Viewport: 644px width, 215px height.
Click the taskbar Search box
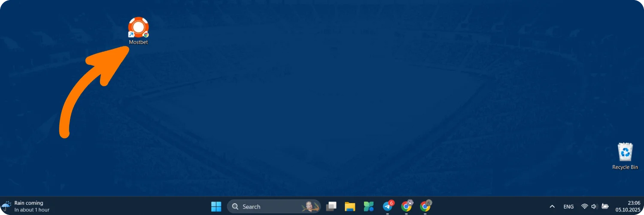(x=274, y=207)
